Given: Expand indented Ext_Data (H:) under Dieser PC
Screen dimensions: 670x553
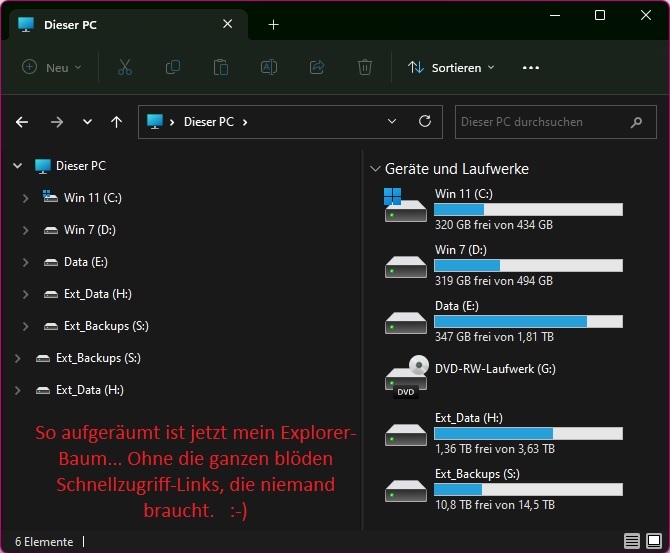Looking at the screenshot, I should click(26, 294).
